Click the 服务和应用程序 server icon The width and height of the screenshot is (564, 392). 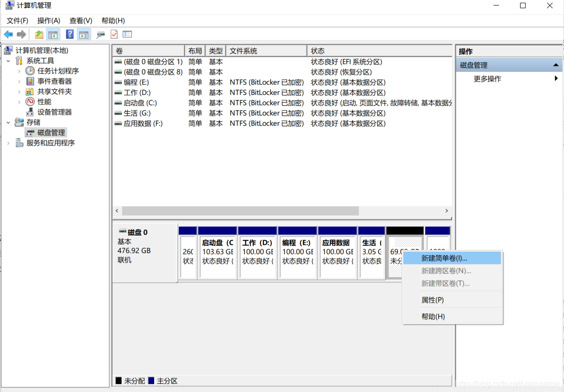click(19, 143)
